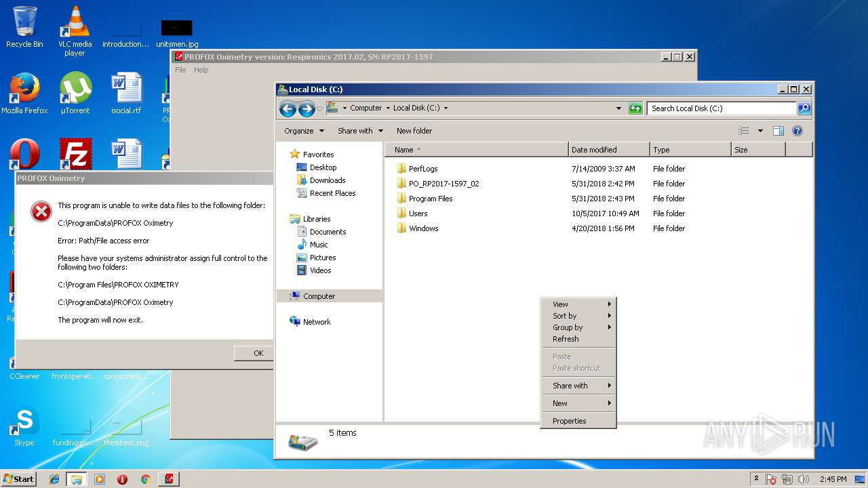Screen dimensions: 868x488
Task: Open Documents library
Action: pyautogui.click(x=328, y=232)
